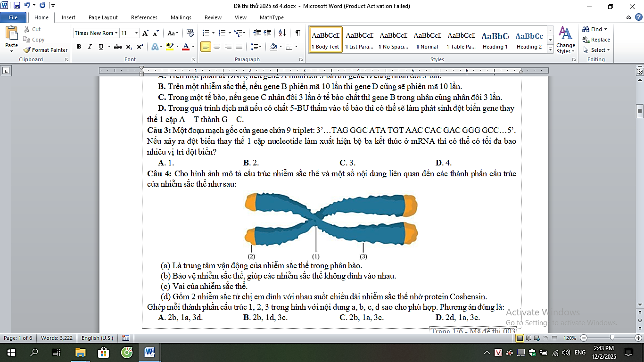
Task: Apply the Heading 1 style
Action: [495, 40]
